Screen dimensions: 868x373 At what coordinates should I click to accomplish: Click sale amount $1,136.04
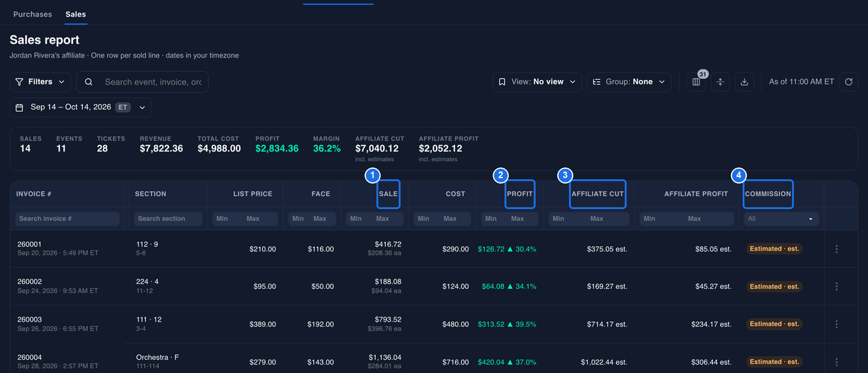[x=385, y=357]
